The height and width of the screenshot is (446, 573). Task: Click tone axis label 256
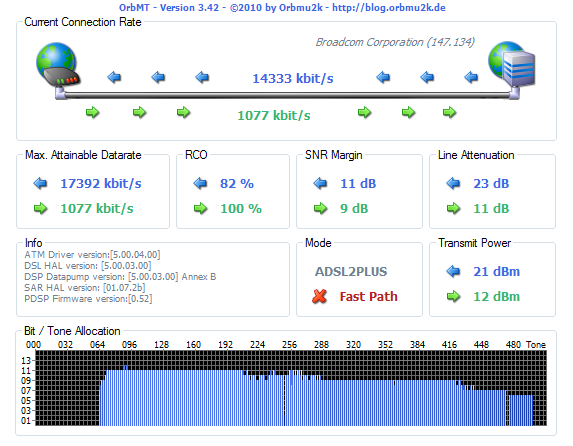(289, 345)
